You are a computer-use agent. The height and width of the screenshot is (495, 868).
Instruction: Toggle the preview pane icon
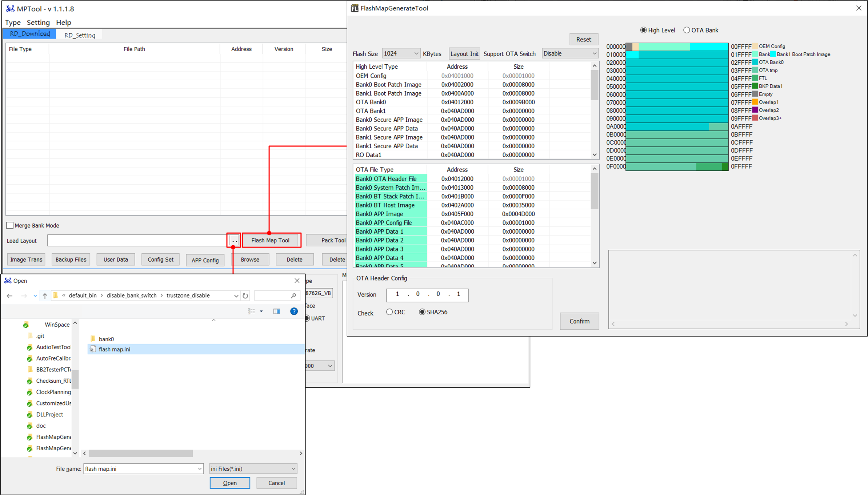coord(277,311)
